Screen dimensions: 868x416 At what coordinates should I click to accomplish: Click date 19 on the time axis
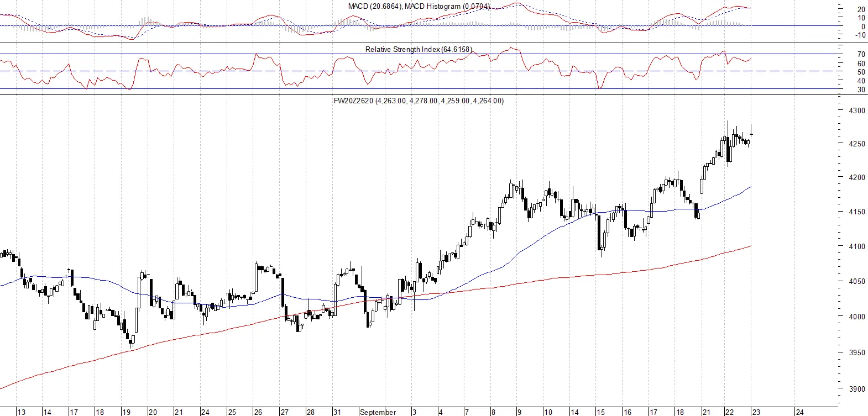click(x=126, y=412)
